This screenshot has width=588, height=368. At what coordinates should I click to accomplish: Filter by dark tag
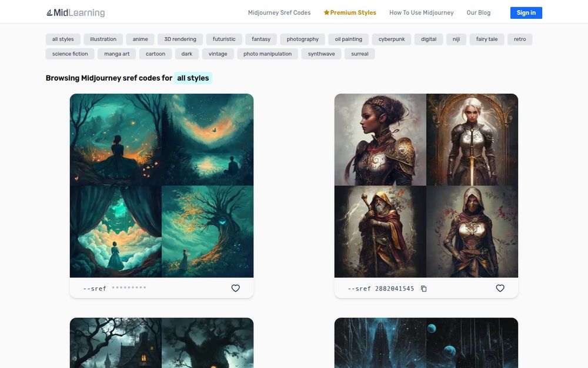[x=187, y=54]
